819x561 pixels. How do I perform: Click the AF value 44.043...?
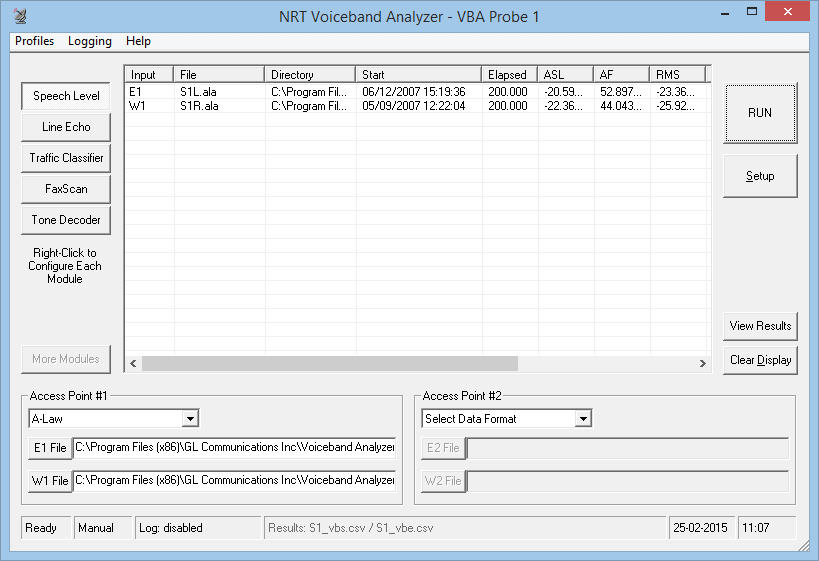tap(621, 106)
